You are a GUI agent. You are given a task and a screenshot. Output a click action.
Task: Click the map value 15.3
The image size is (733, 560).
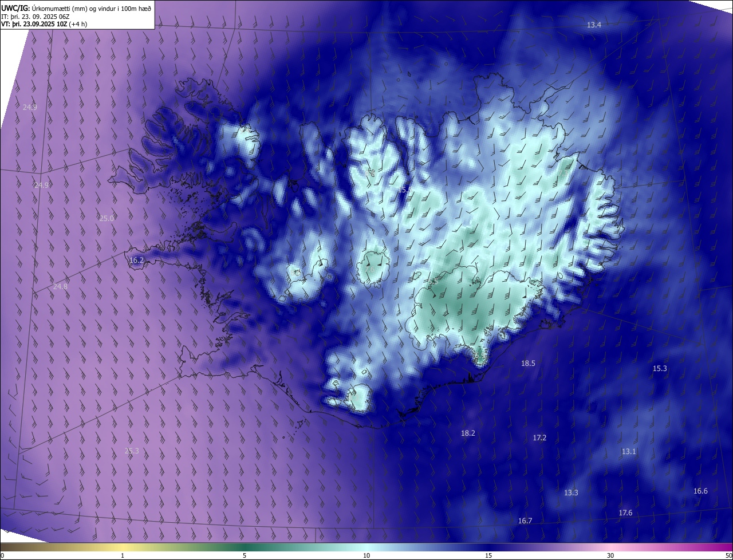point(660,369)
